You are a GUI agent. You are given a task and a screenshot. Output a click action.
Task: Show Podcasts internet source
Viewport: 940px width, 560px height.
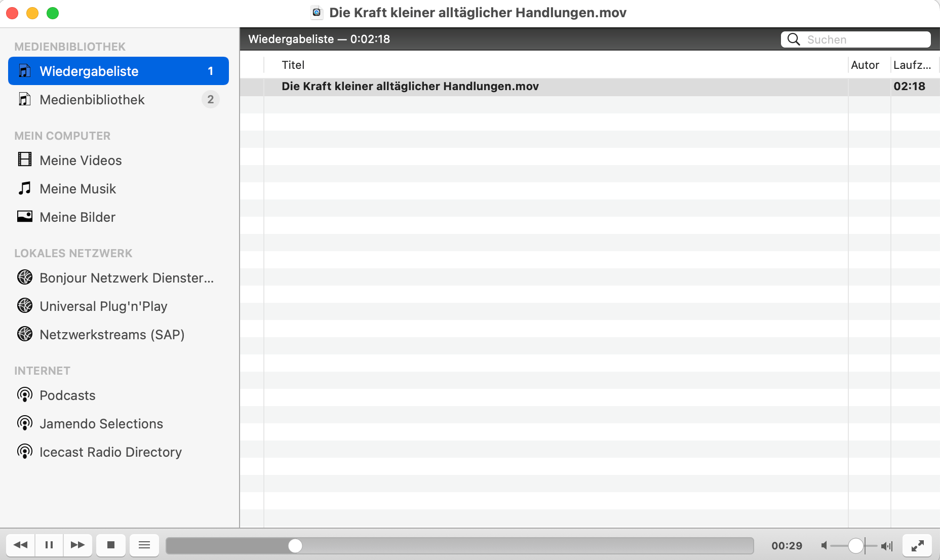pos(67,395)
